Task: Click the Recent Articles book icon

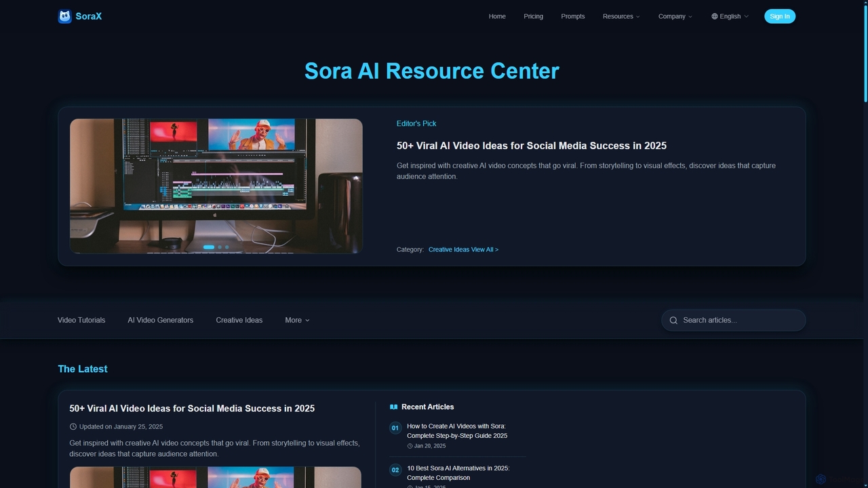Action: click(393, 407)
